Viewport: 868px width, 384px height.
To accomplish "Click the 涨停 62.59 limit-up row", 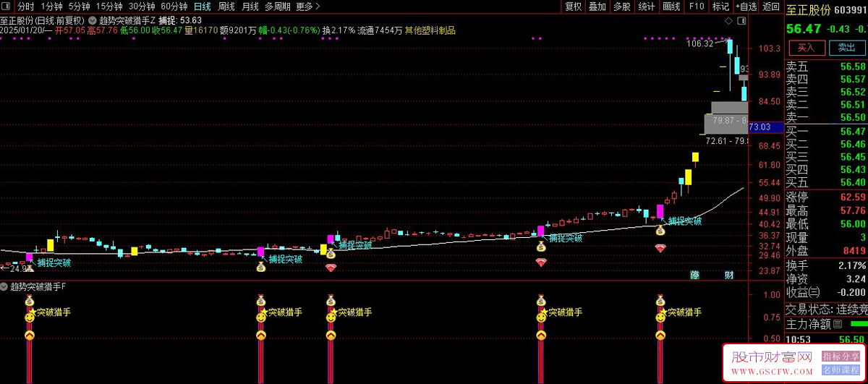I will point(826,197).
